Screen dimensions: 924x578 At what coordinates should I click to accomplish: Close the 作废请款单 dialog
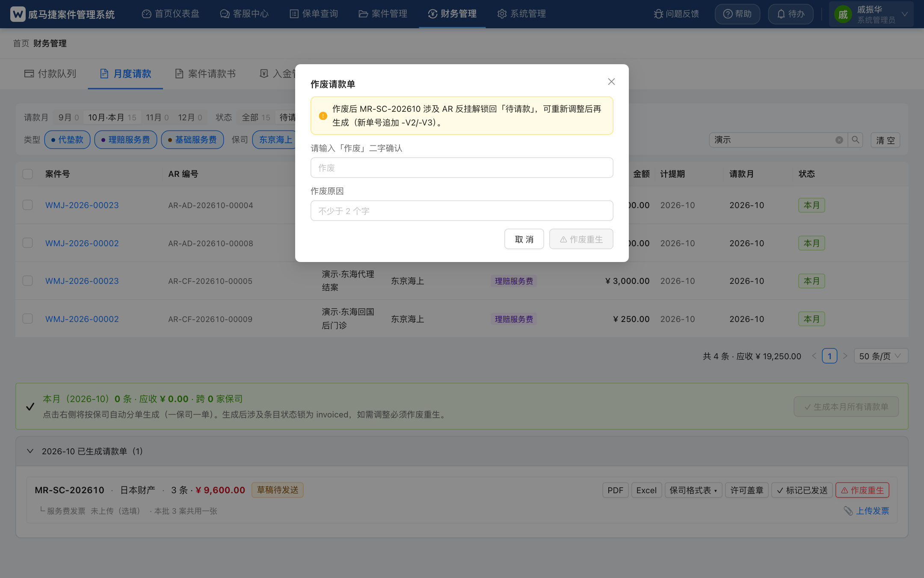click(x=611, y=81)
